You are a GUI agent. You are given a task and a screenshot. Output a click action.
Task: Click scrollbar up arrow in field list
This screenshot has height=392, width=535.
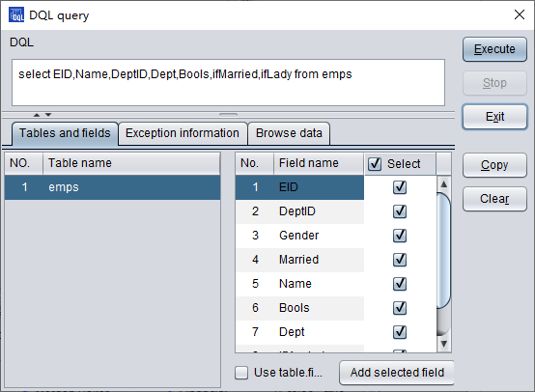[x=443, y=184]
